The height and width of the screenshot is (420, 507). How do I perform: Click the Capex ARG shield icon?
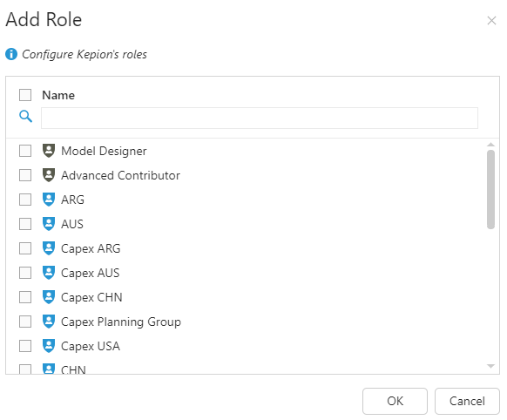49,248
